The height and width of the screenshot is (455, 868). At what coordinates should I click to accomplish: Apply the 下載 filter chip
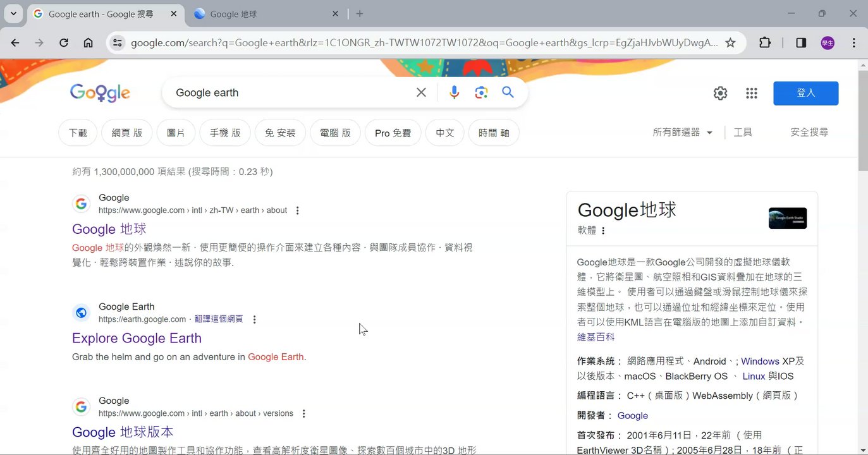pyautogui.click(x=78, y=133)
